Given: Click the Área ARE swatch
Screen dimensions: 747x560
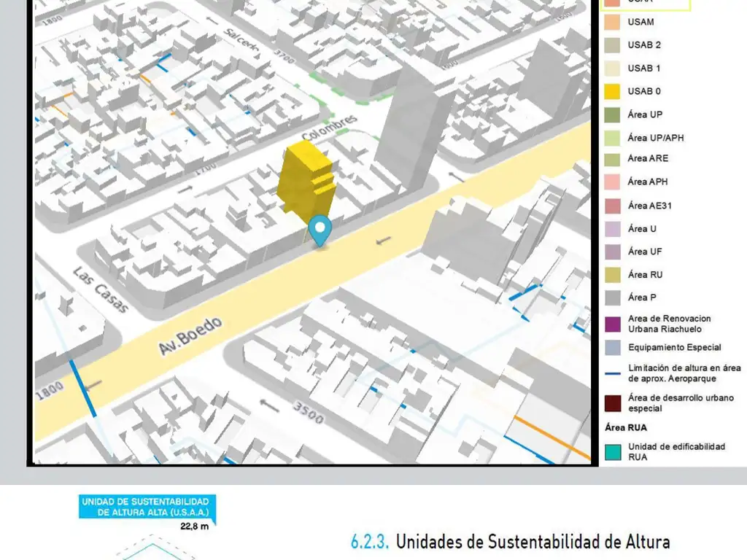Looking at the screenshot, I should 612,158.
